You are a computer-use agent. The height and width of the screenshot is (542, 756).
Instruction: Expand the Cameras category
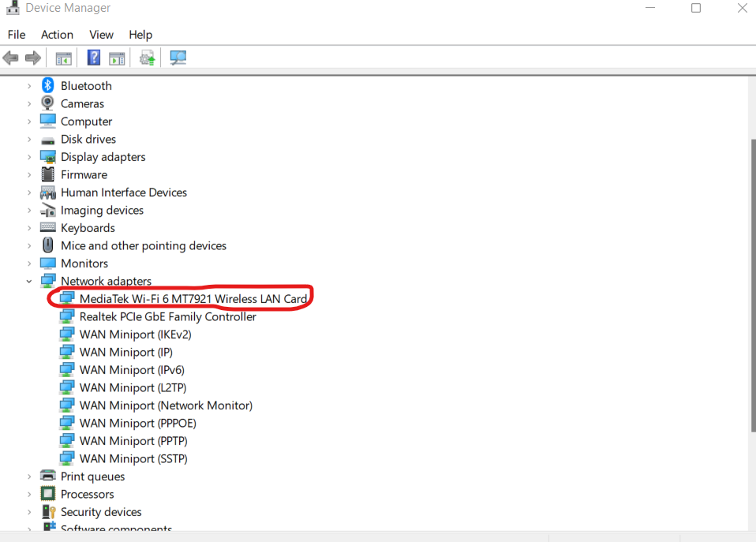(29, 103)
